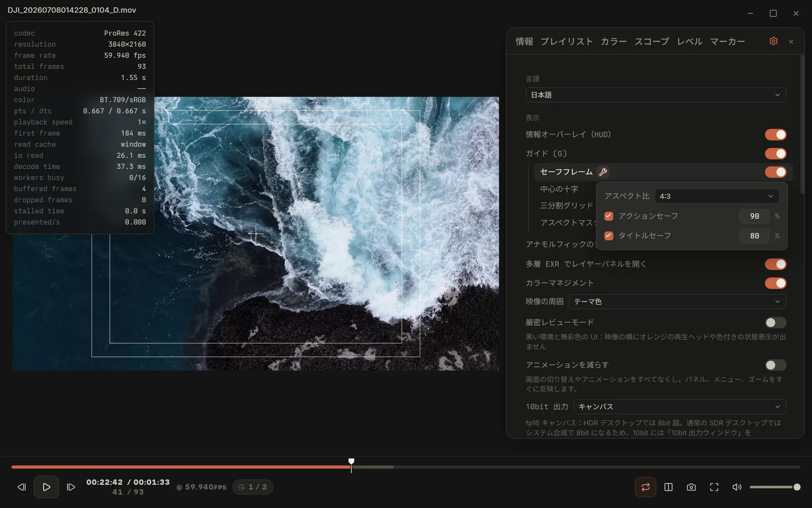Screen dimensions: 812x508
Task: Open safe frame settings wrench icon
Action: click(603, 172)
